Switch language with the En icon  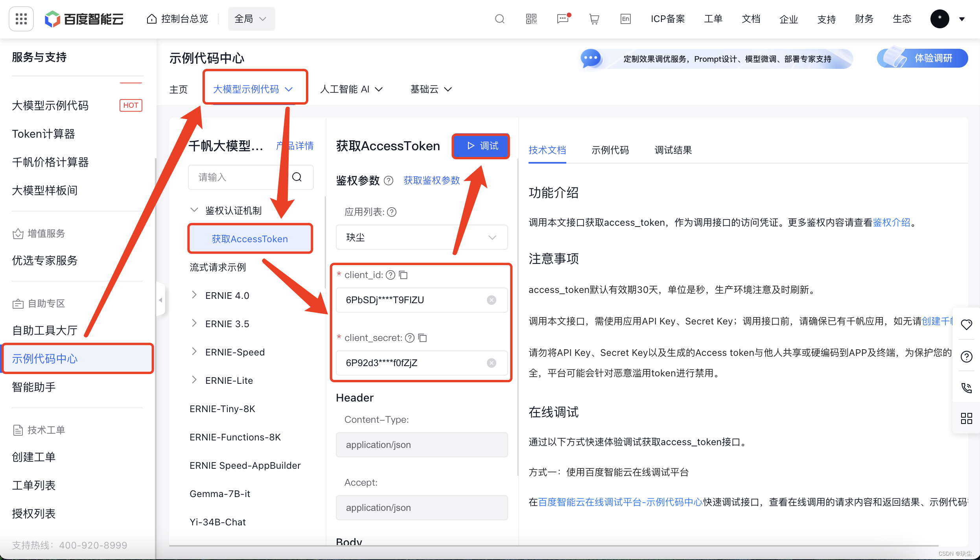625,19
